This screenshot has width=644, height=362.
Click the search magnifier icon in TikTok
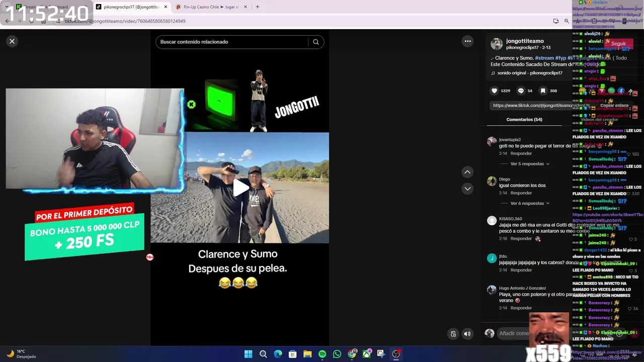pos(316,42)
